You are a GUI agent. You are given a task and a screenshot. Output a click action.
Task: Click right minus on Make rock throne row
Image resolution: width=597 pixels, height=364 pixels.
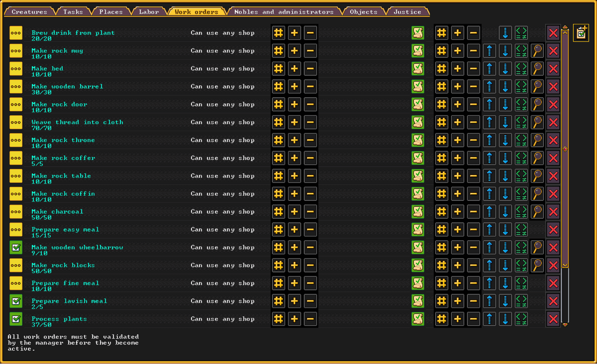tap(473, 140)
